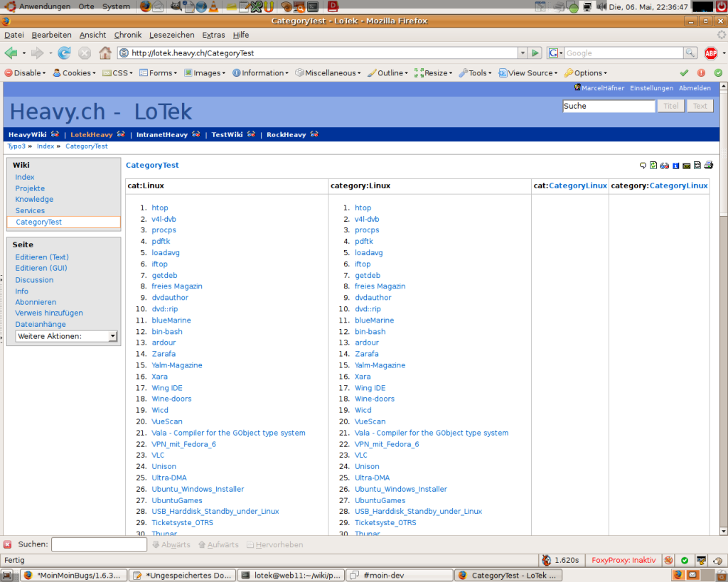
Task: Toggle FoxyProxy Inaktiv status
Action: pyautogui.click(x=623, y=560)
